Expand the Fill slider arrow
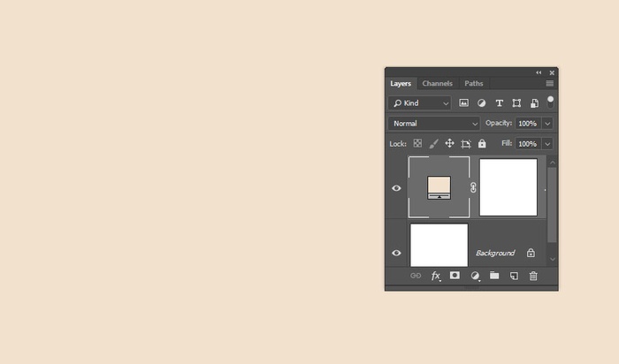The width and height of the screenshot is (619, 364). coord(547,143)
